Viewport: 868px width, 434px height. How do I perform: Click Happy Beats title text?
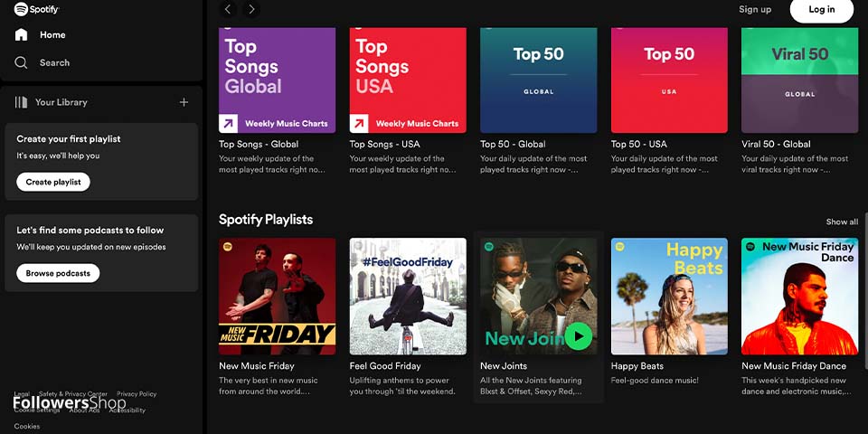click(x=637, y=366)
